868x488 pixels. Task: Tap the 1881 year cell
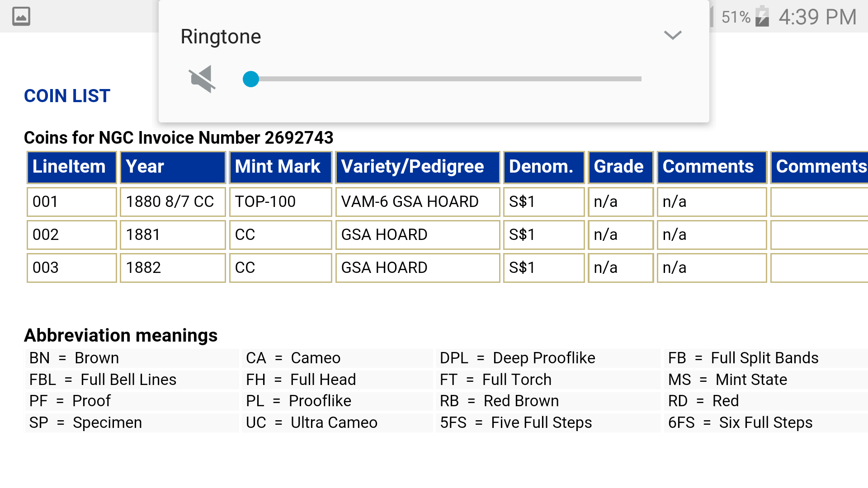pos(173,235)
